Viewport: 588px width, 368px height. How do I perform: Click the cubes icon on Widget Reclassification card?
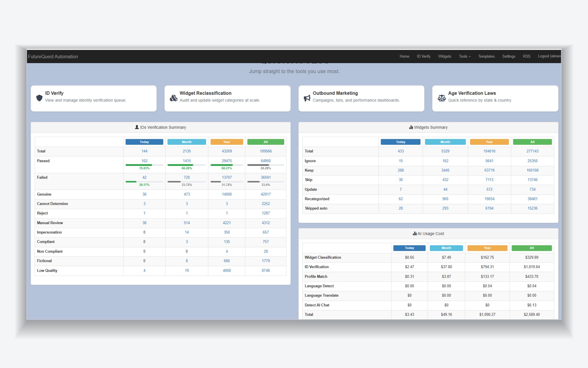click(174, 98)
